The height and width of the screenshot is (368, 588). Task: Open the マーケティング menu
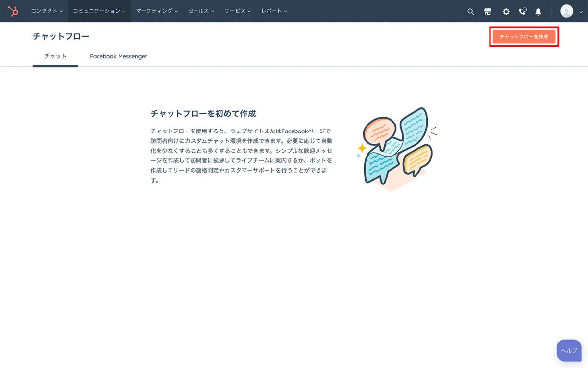click(157, 11)
